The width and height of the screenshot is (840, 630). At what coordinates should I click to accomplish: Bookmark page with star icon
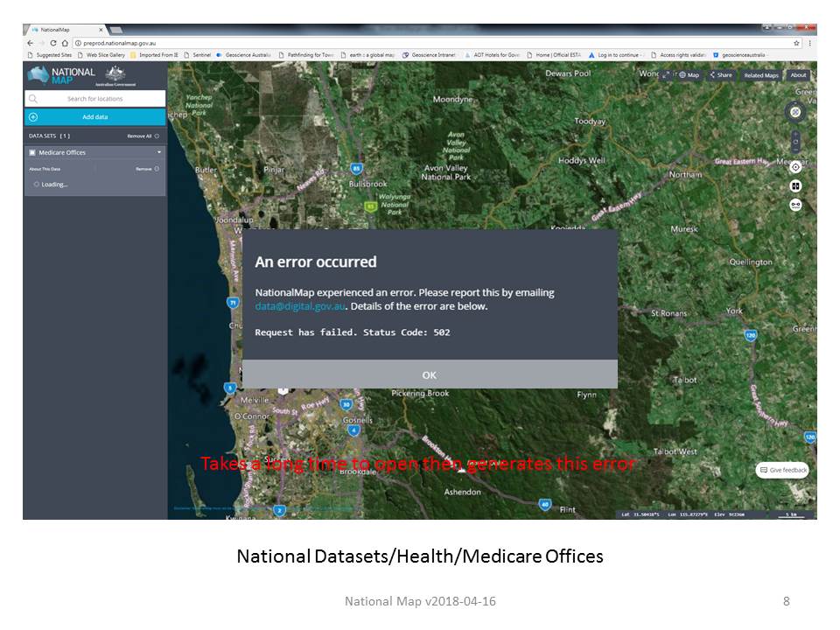click(x=796, y=43)
